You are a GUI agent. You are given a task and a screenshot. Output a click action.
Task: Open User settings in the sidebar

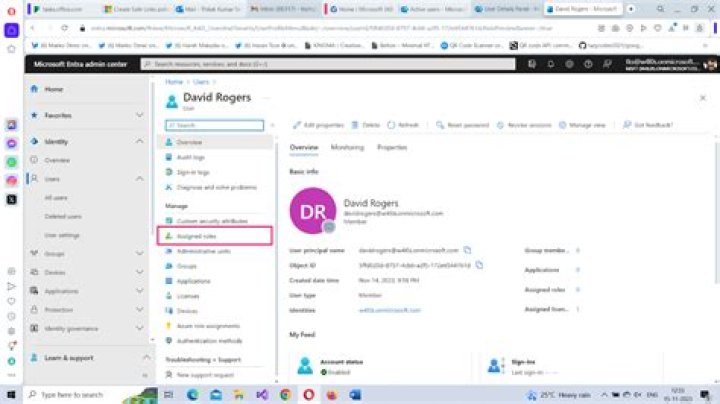click(x=62, y=235)
